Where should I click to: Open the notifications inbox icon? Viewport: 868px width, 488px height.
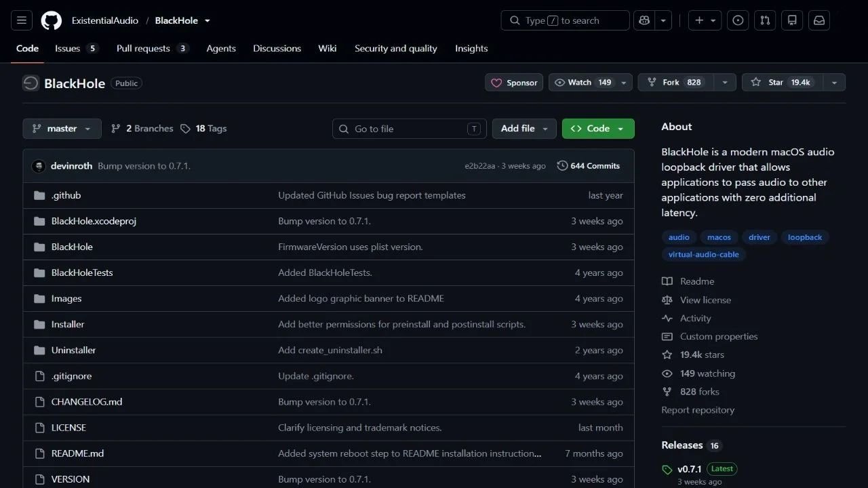pos(819,20)
